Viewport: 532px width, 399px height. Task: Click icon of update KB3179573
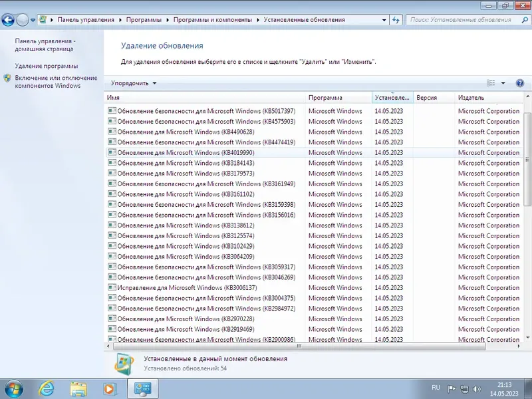(112, 173)
